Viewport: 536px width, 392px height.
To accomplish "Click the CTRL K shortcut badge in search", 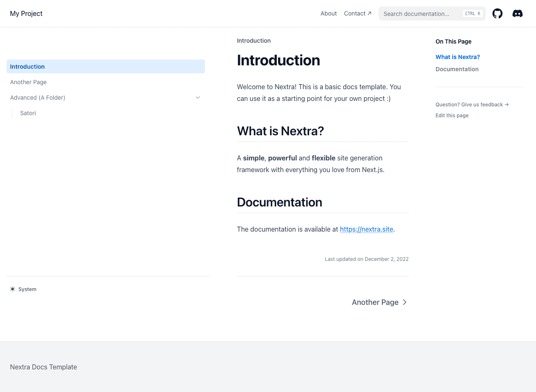I will (x=473, y=13).
